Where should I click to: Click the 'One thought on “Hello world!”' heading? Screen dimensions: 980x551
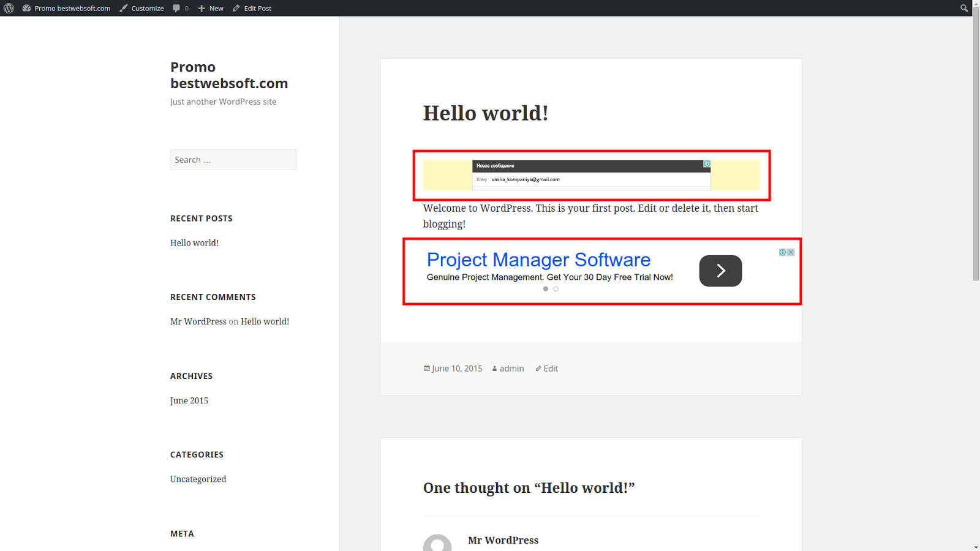coord(529,488)
